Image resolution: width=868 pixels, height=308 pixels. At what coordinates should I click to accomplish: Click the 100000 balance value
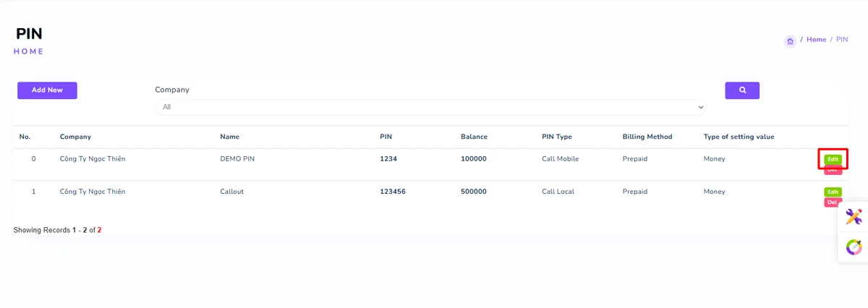click(473, 159)
